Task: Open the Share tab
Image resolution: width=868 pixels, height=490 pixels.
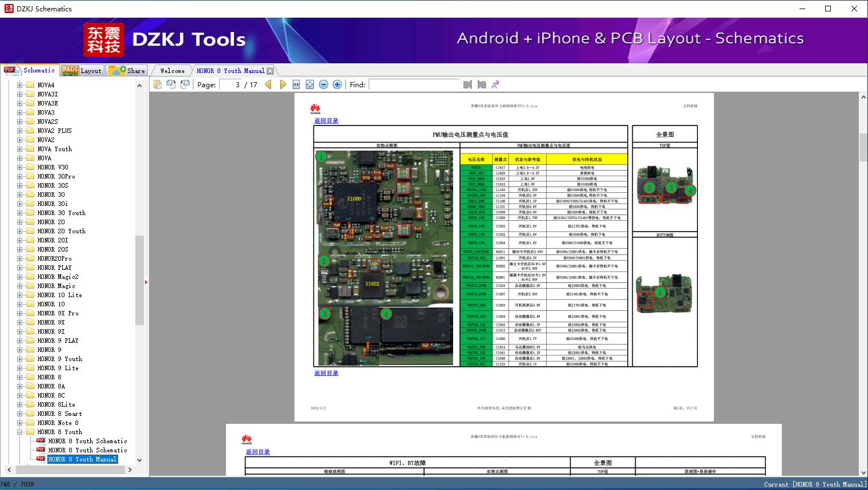Action: [x=127, y=71]
